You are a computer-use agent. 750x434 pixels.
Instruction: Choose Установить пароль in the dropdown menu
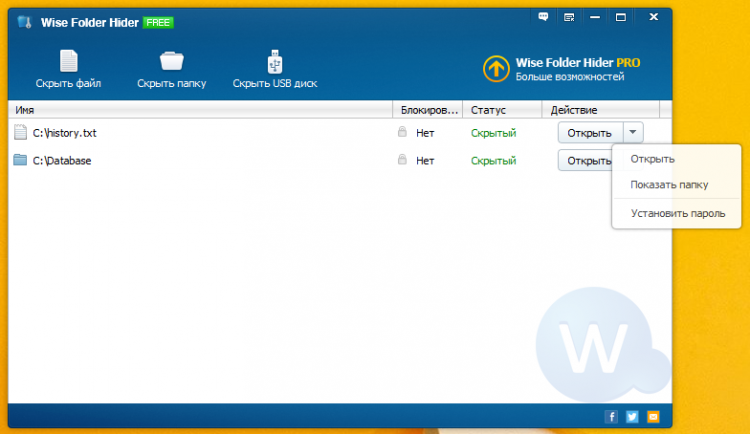[x=678, y=213]
